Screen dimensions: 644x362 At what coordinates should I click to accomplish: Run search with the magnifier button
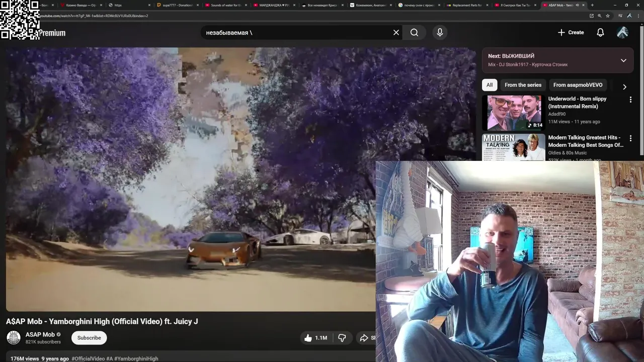[414, 33]
